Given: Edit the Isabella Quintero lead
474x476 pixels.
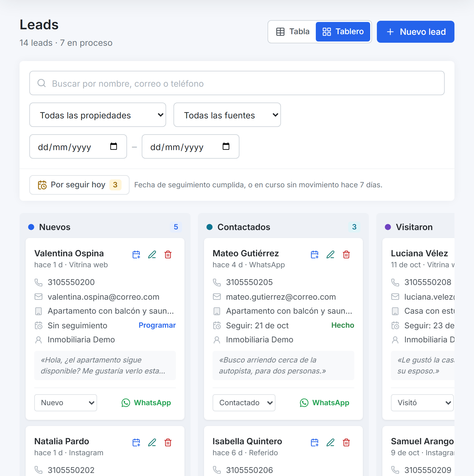Looking at the screenshot, I should [330, 442].
